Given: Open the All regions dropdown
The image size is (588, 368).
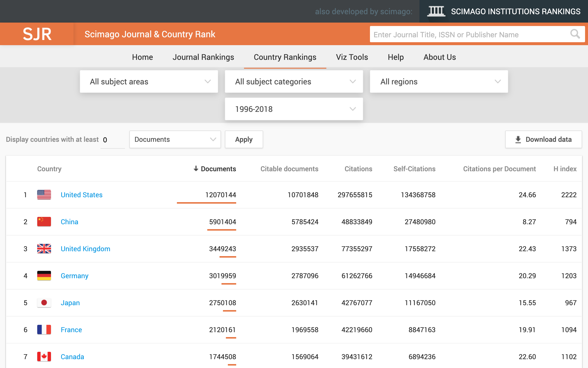Looking at the screenshot, I should click(x=439, y=81).
